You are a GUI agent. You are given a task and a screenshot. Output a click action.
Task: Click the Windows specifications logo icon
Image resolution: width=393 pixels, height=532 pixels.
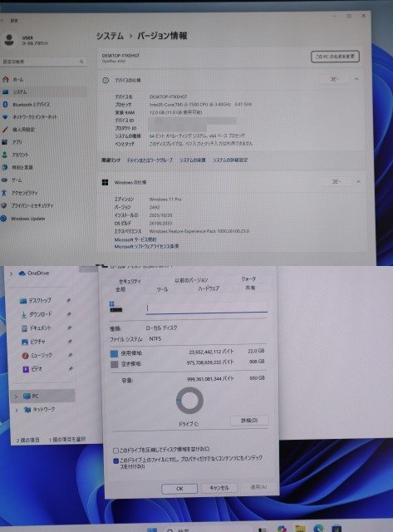tap(106, 183)
